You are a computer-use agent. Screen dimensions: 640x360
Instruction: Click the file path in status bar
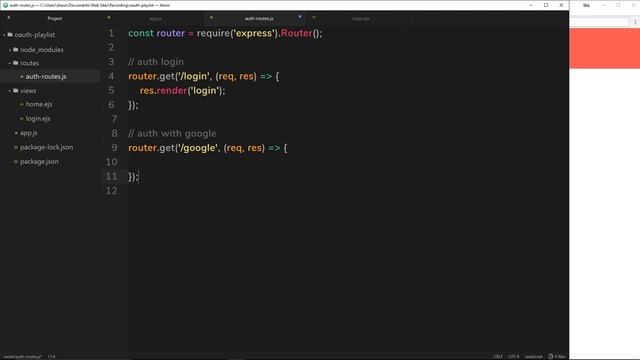[22, 357]
